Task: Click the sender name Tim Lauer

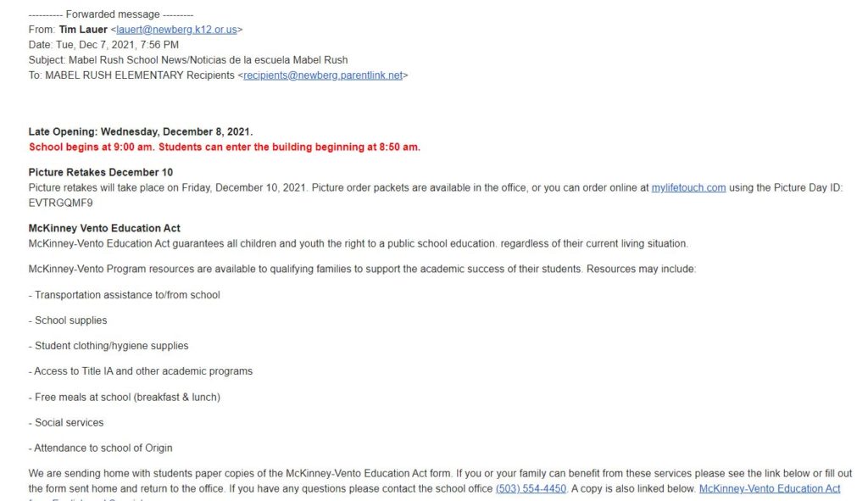Action: point(83,30)
